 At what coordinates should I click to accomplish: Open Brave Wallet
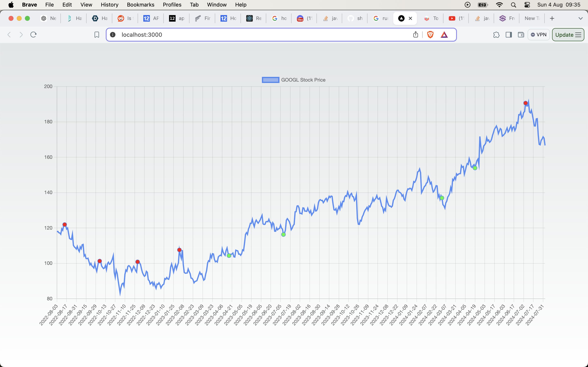(521, 34)
